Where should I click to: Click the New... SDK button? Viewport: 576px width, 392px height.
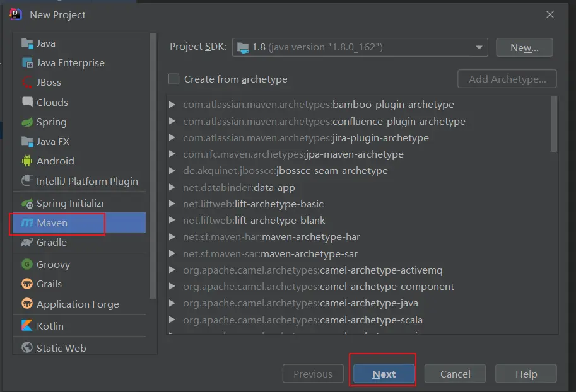[x=524, y=47]
